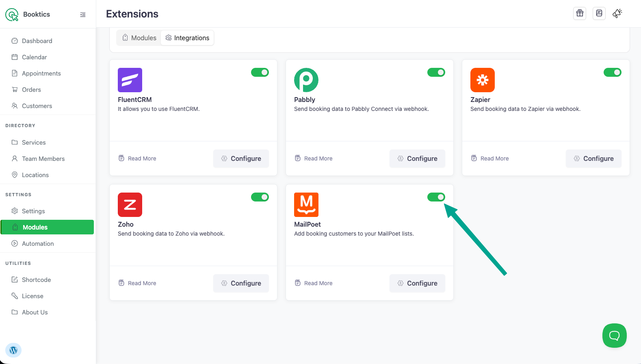Click the Settings gear icon in the sidebar
Viewport: 641px width, 364px height.
point(15,211)
